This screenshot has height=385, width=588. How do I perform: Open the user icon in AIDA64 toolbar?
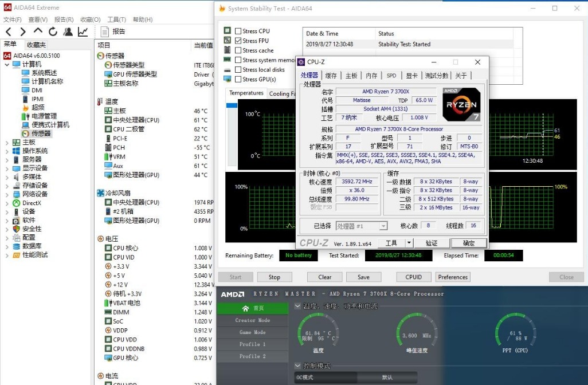pos(68,32)
